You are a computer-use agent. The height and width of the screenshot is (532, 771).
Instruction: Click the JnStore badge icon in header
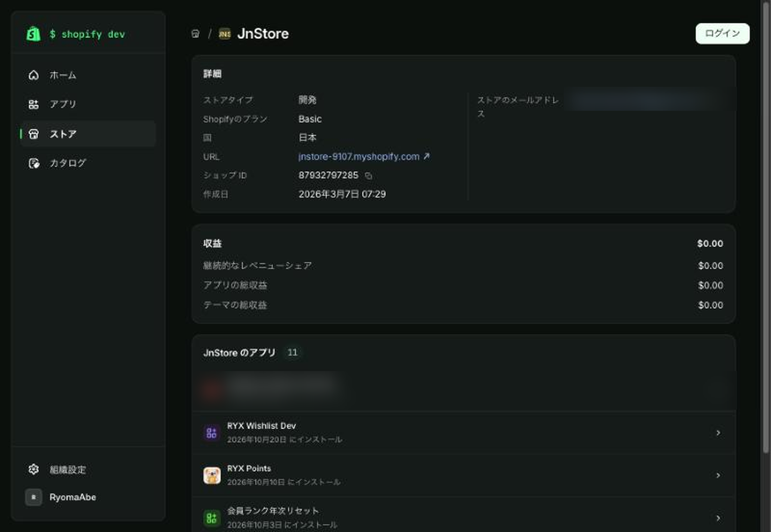[x=225, y=34]
